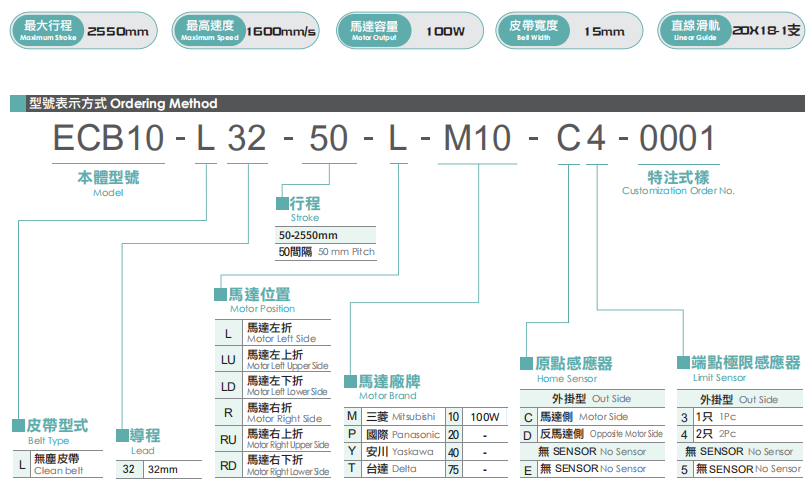812x487 pixels.
Task: Select the Motor Right Side row
Action: click(x=273, y=413)
